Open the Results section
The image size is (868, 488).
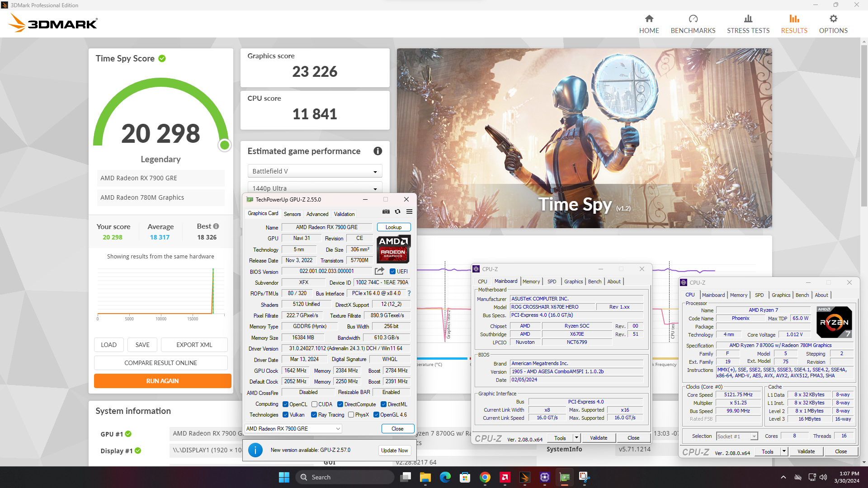pyautogui.click(x=794, y=24)
